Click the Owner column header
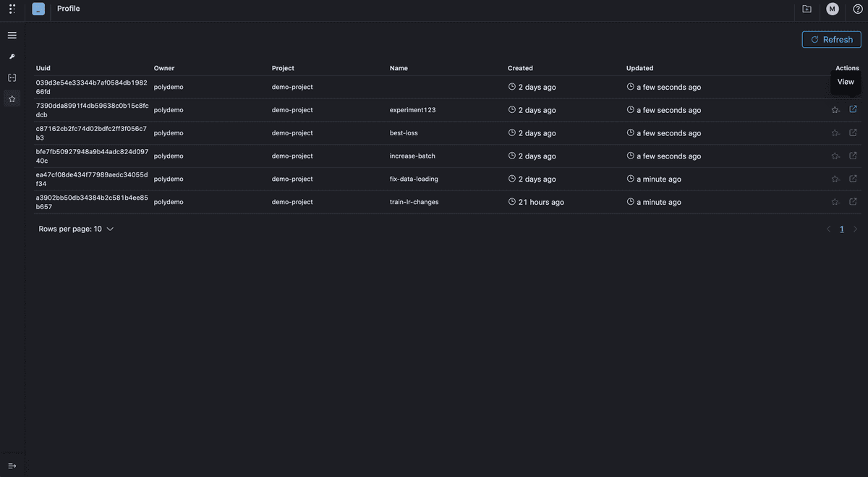This screenshot has height=477, width=868. pos(164,68)
